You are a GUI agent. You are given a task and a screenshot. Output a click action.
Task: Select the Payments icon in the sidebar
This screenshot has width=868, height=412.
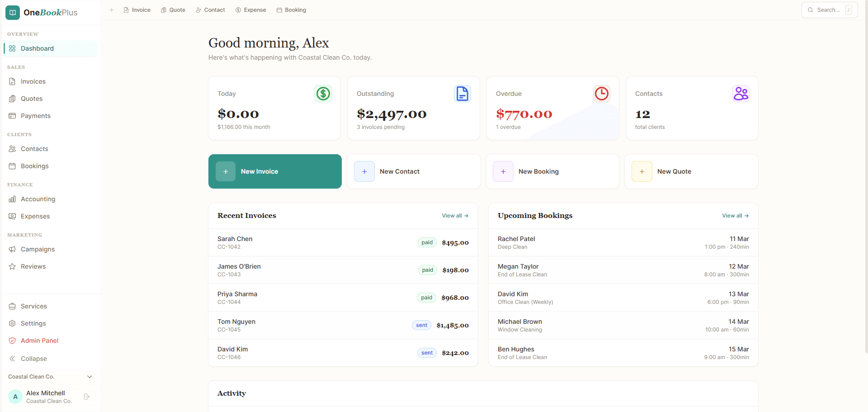click(x=12, y=116)
